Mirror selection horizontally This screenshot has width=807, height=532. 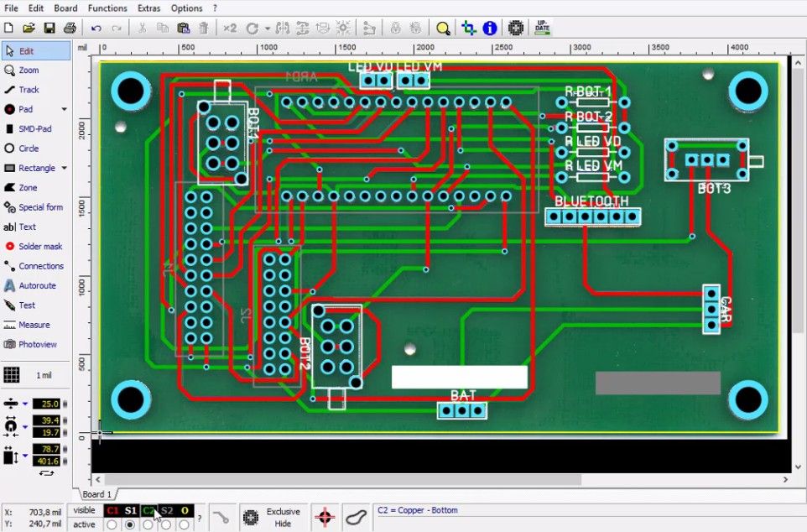pos(282,28)
